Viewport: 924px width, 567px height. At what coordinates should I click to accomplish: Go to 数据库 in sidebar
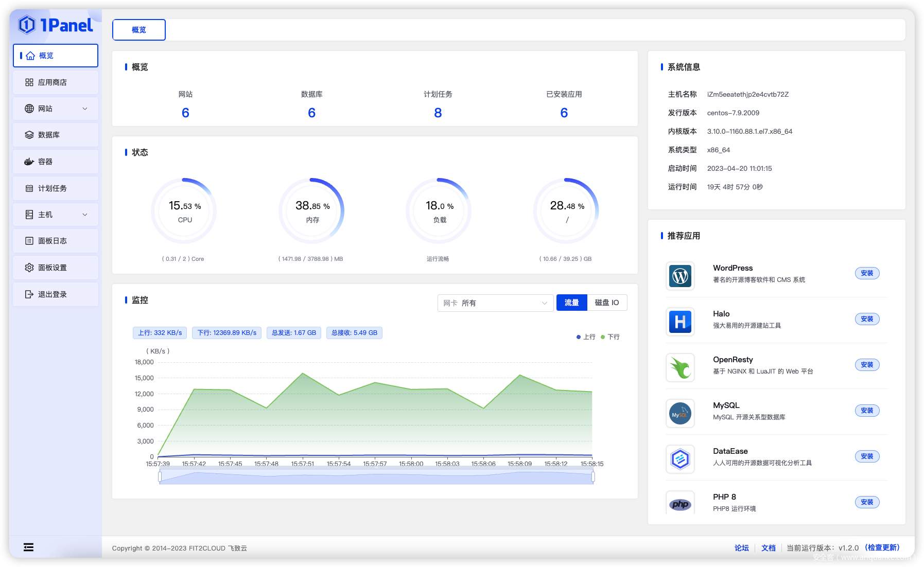point(56,135)
